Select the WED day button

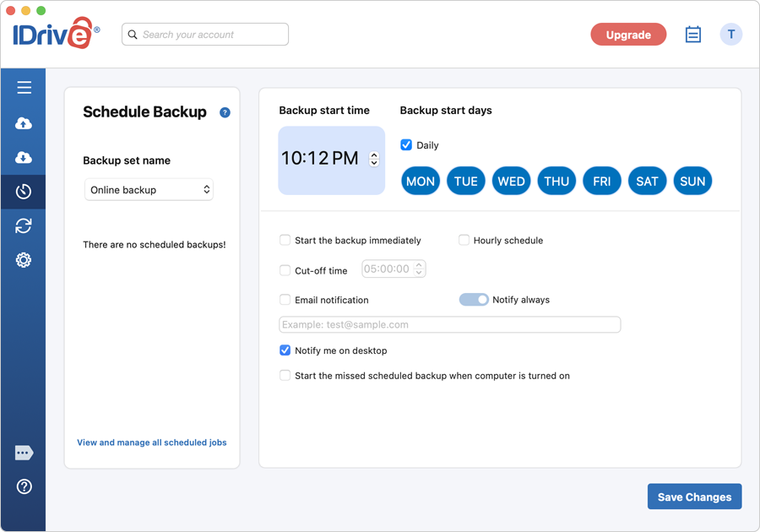point(511,182)
